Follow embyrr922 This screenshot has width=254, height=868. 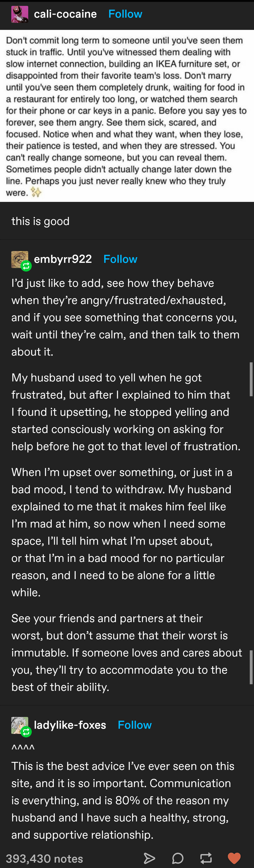pyautogui.click(x=120, y=259)
